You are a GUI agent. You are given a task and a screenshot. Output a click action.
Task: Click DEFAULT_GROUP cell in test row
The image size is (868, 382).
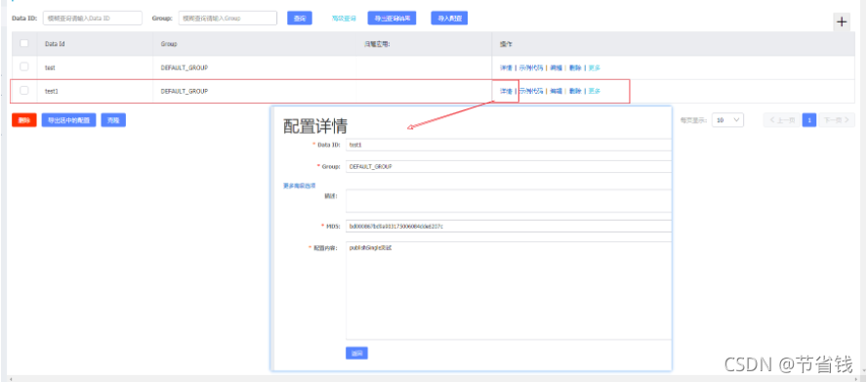pyautogui.click(x=185, y=67)
